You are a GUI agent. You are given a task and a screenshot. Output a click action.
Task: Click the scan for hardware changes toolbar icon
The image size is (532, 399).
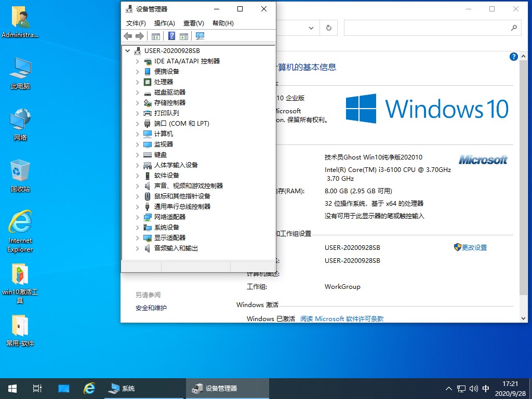point(200,36)
